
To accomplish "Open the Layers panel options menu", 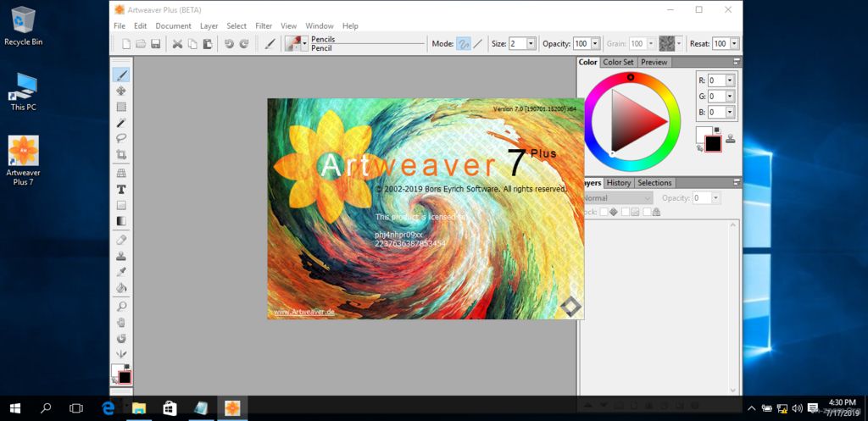I will pyautogui.click(x=737, y=182).
